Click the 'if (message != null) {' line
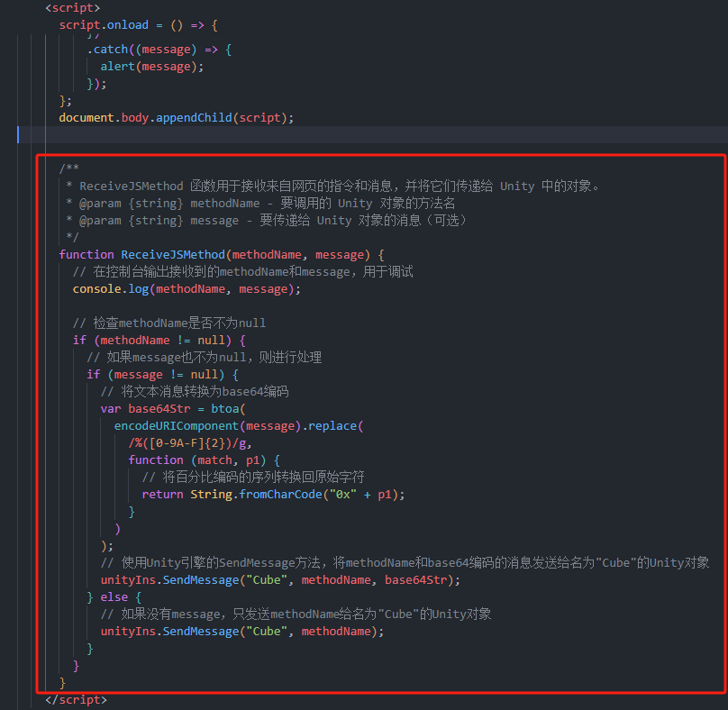Image resolution: width=728 pixels, height=710 pixels. pyautogui.click(x=162, y=375)
